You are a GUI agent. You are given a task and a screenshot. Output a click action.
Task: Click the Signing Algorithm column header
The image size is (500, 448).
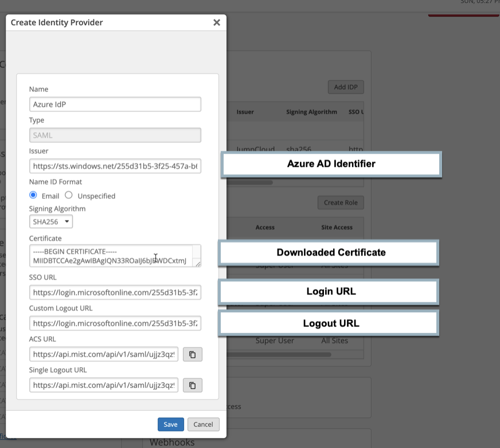311,112
